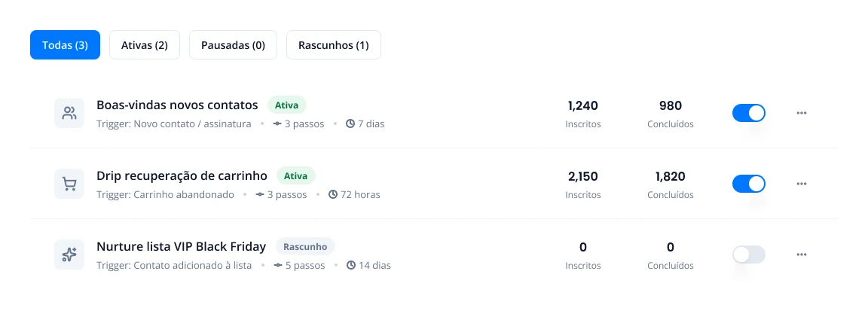Open three-dot menu for Drip recuperação de carrinho
This screenshot has width=868, height=320.
[x=801, y=184]
